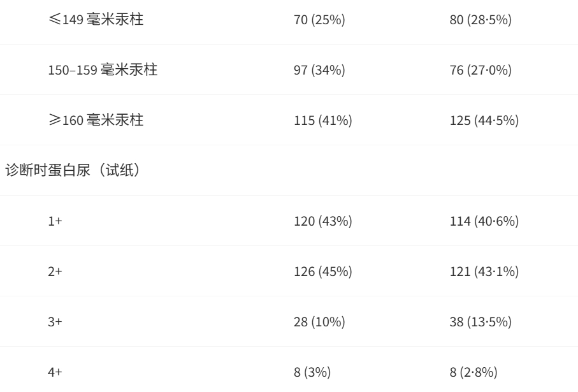This screenshot has height=392, width=578.
Task: Select the 80 (28·5%) cell
Action: pyautogui.click(x=480, y=20)
